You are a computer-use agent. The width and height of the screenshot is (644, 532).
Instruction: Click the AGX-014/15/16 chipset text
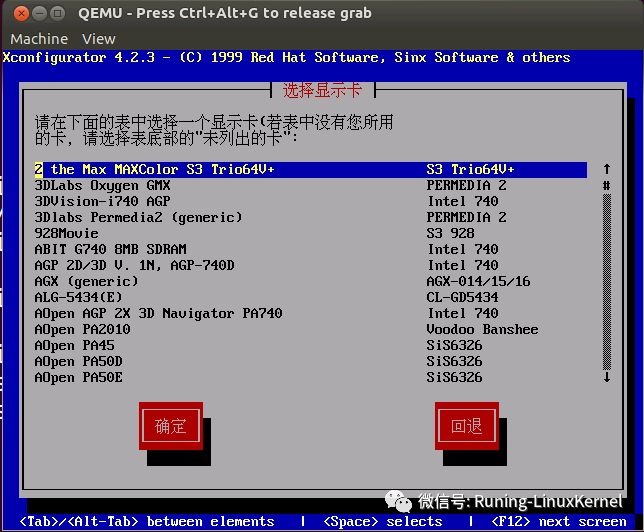[x=478, y=281]
